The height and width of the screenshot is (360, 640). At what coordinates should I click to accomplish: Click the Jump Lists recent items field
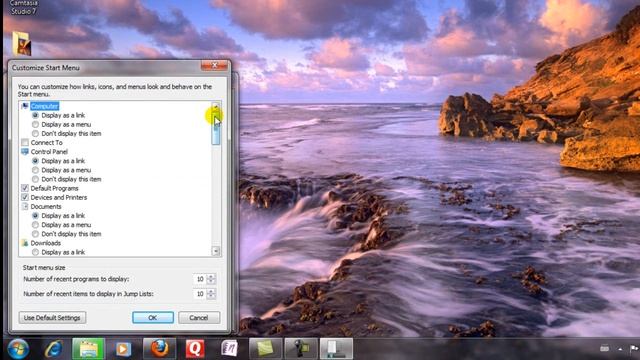click(200, 294)
